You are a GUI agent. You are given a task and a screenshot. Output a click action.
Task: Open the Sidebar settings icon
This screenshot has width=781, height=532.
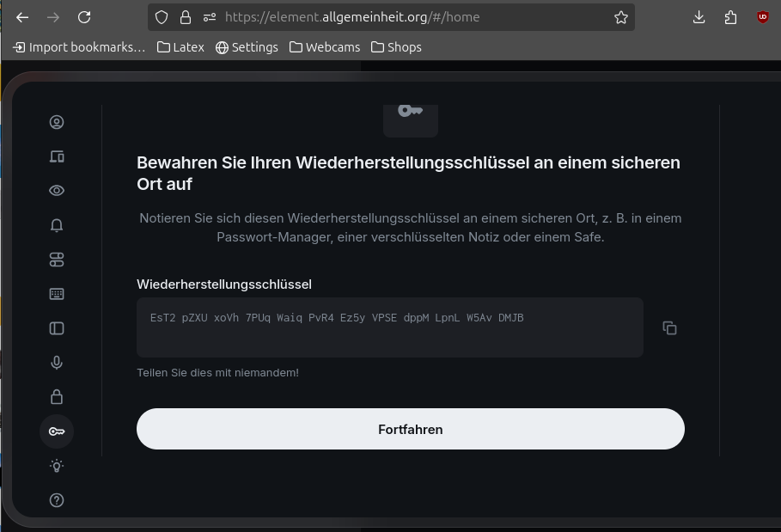coord(57,328)
